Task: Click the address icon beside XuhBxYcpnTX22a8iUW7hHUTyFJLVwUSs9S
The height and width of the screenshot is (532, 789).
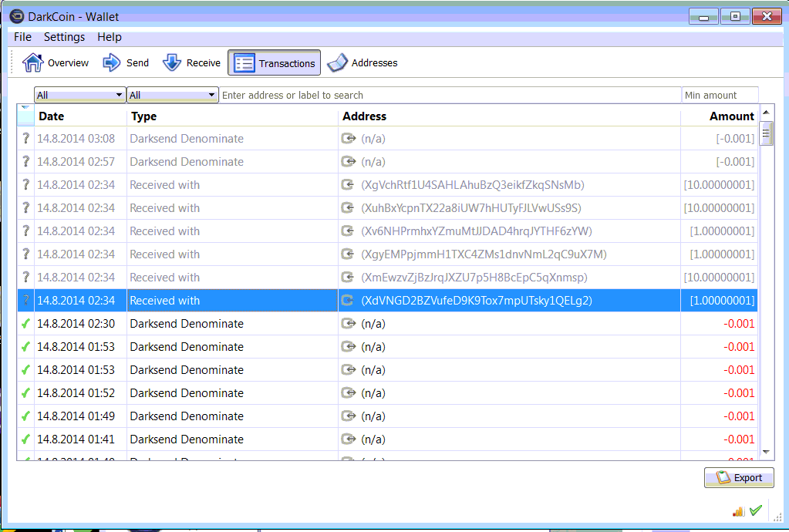Action: [348, 207]
